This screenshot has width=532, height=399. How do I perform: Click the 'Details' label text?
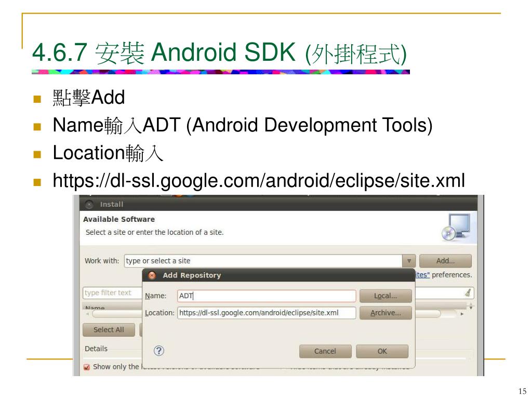click(x=96, y=349)
